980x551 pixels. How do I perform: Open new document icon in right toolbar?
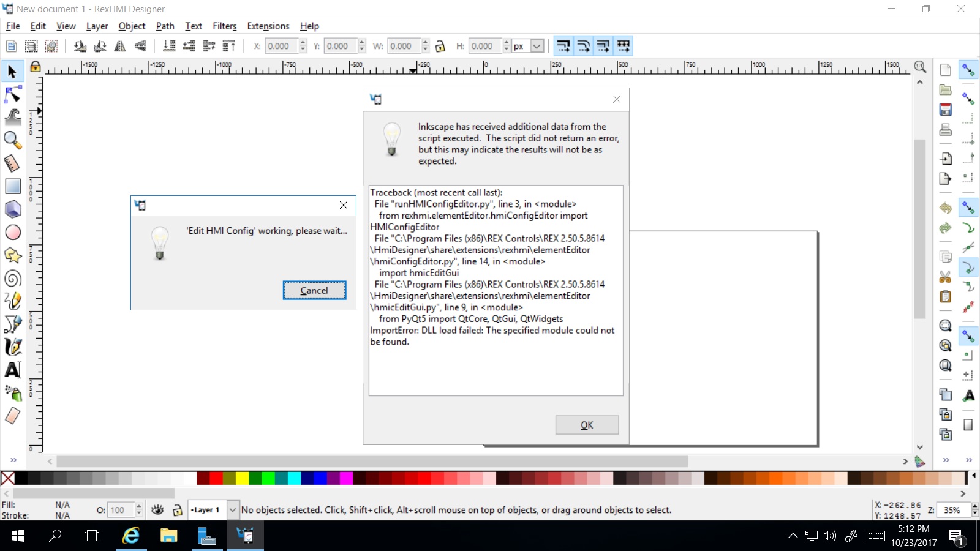(946, 70)
